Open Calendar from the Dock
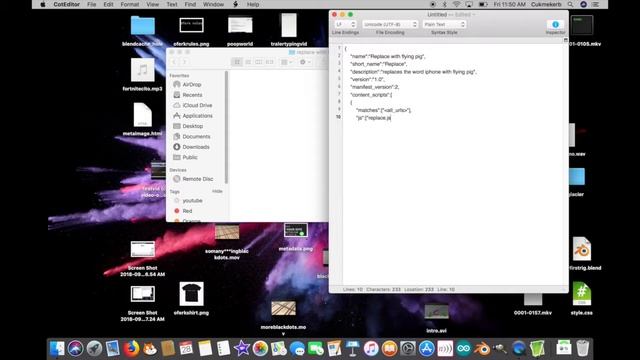The height and width of the screenshot is (360, 640). 186,348
